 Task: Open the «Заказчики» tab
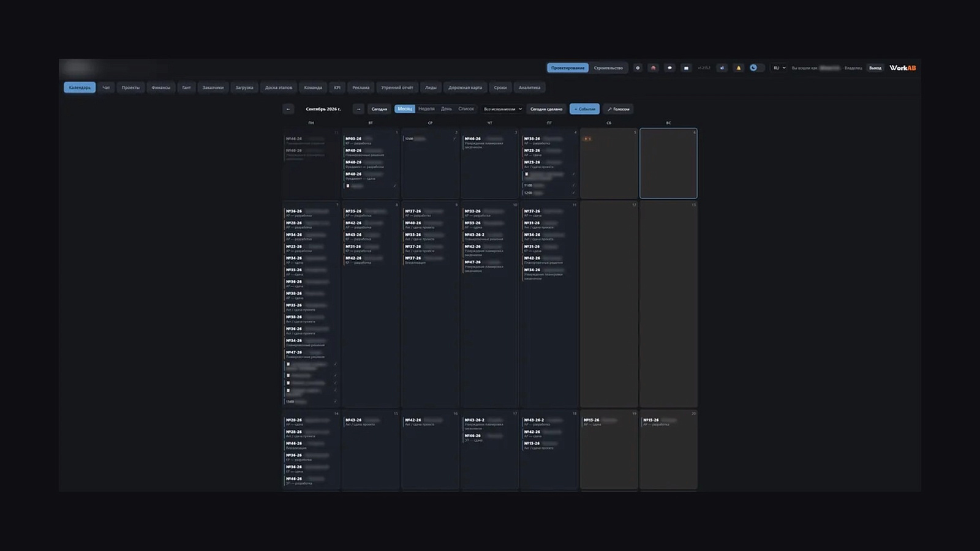213,88
